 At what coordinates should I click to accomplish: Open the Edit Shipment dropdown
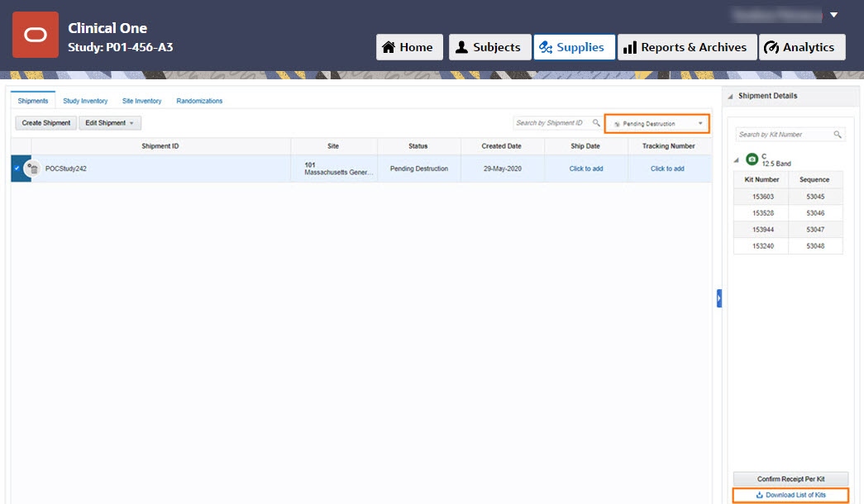coord(110,123)
